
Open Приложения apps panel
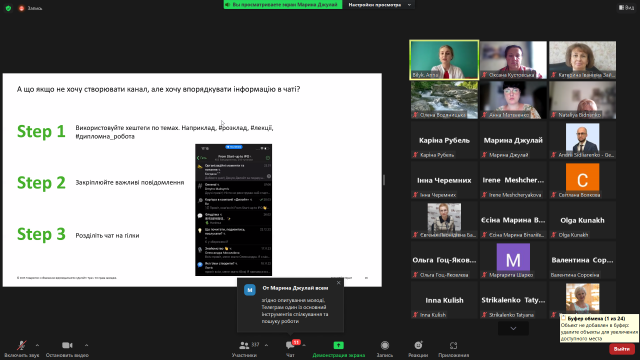click(453, 349)
